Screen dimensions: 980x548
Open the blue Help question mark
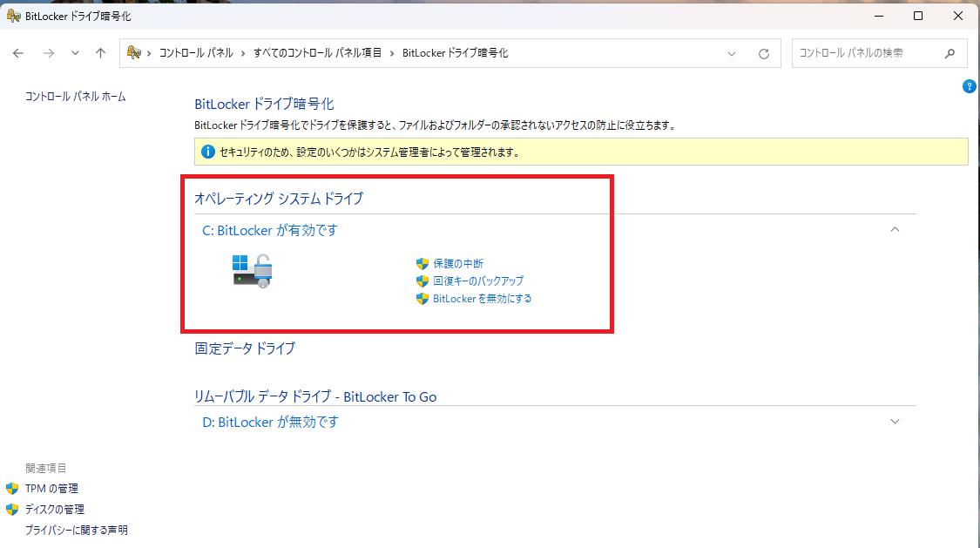(x=969, y=86)
